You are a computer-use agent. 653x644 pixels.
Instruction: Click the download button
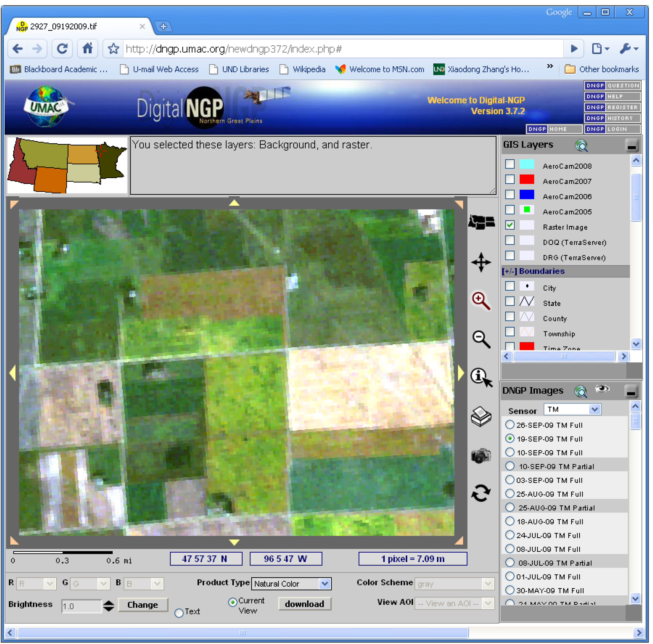305,604
